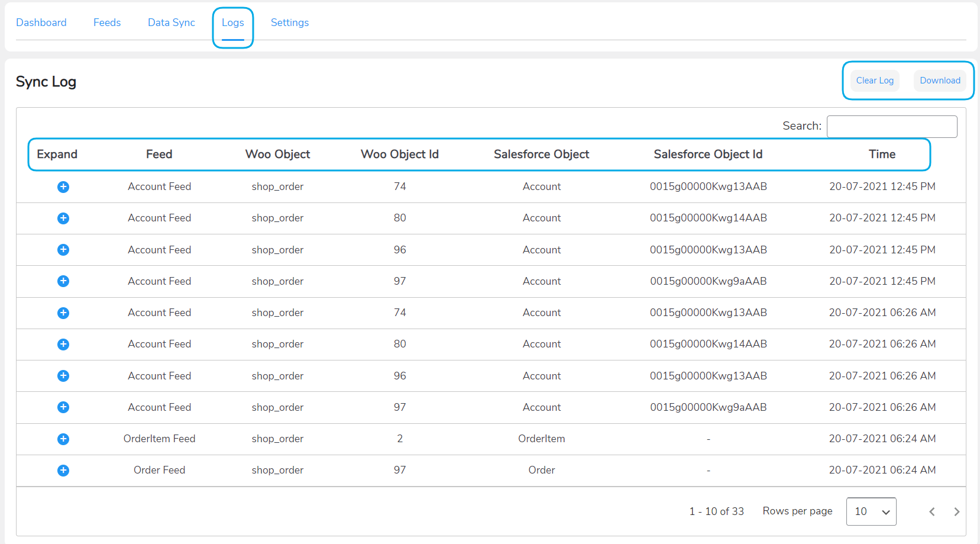
Task: Sort by the Salesforce Object Id column header
Action: 708,154
